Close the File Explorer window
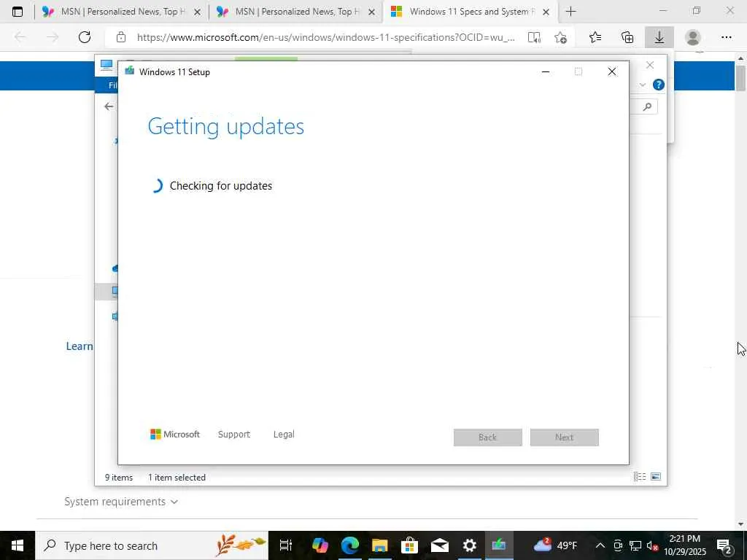Image resolution: width=747 pixels, height=560 pixels. 650,65
